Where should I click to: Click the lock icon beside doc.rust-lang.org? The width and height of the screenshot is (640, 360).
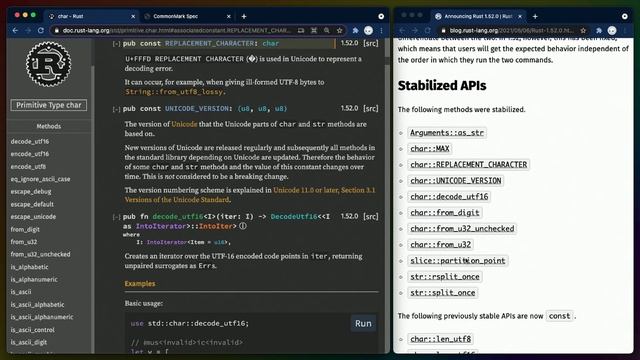tap(57, 31)
